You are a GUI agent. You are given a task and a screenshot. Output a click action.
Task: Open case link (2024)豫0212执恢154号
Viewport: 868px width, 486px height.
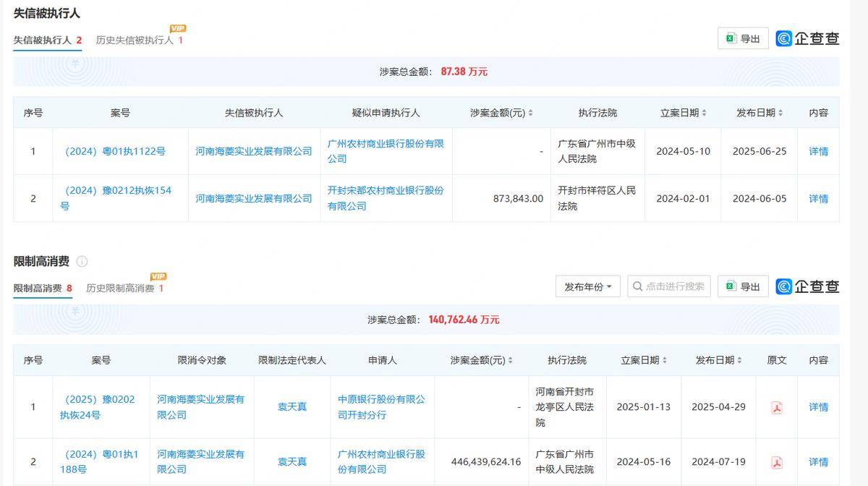pos(116,198)
